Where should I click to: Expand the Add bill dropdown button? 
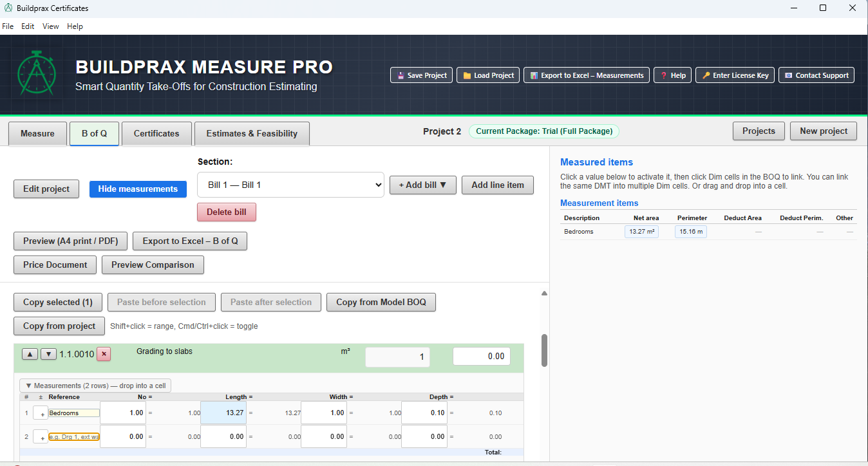pos(422,185)
